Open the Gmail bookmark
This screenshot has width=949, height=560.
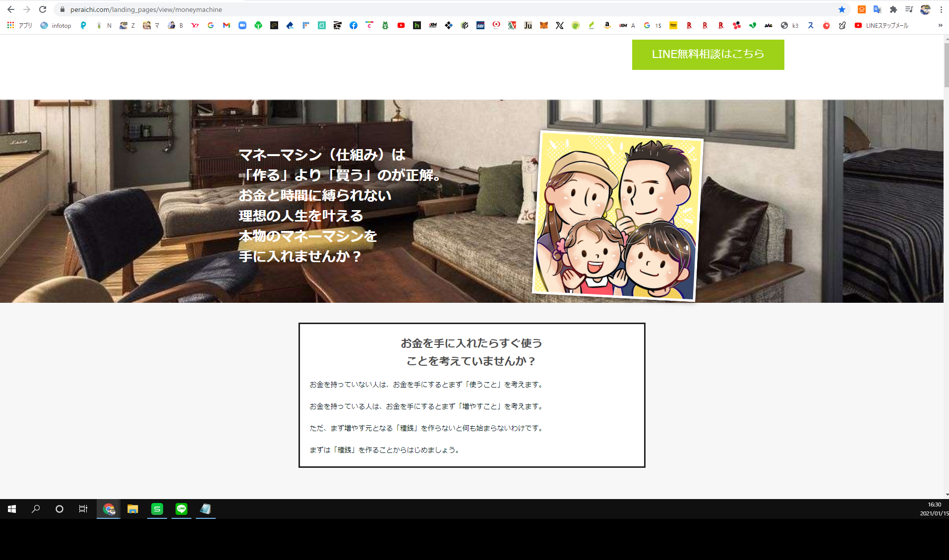[227, 25]
